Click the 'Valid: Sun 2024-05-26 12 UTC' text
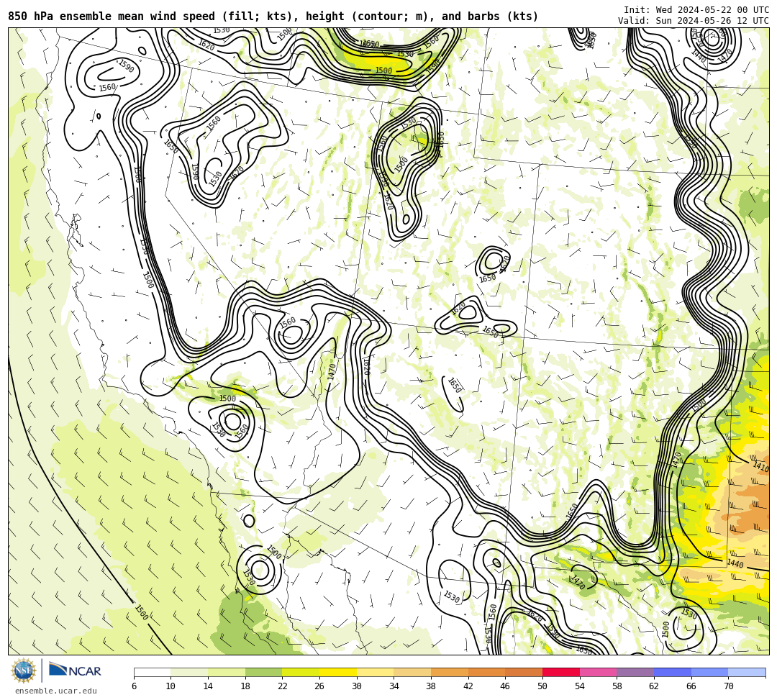Image resolution: width=777 pixels, height=700 pixels. pos(694,20)
